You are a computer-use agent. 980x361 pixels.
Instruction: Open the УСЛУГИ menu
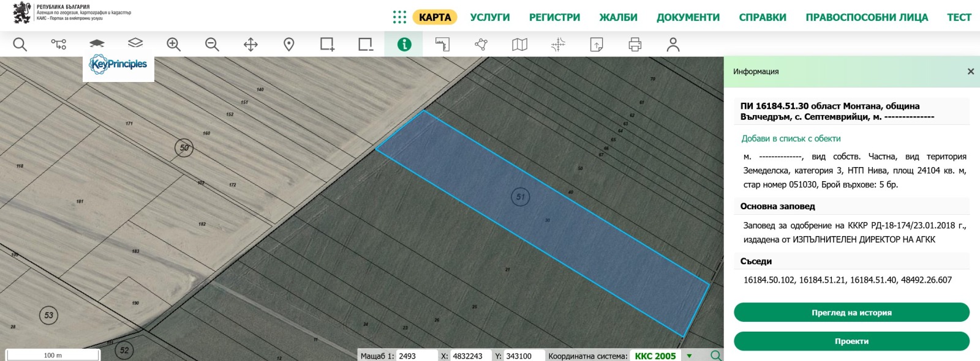490,17
